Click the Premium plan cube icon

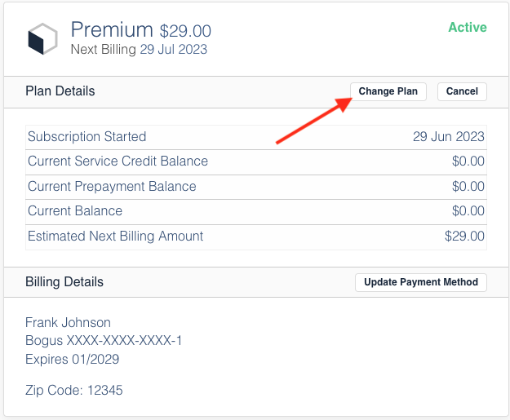click(43, 38)
